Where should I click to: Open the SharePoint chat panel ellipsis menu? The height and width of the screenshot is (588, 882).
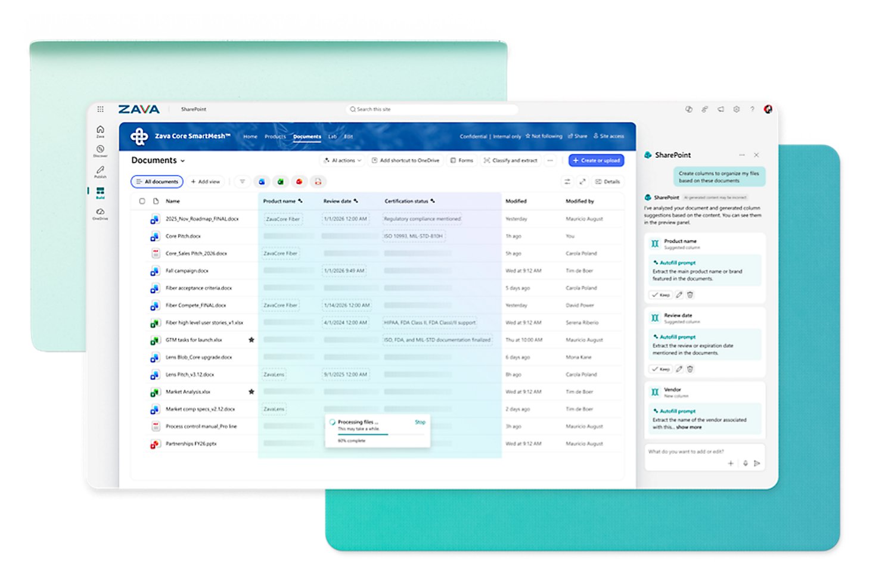[742, 155]
